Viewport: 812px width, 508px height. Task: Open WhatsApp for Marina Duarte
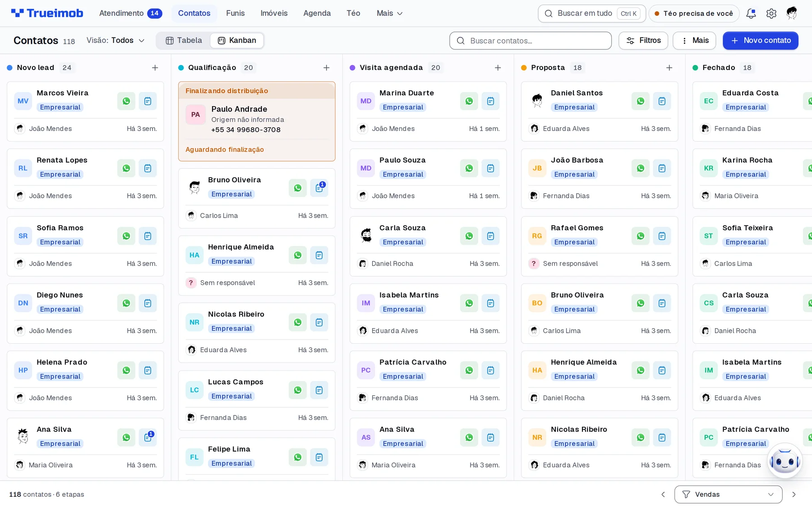[469, 101]
